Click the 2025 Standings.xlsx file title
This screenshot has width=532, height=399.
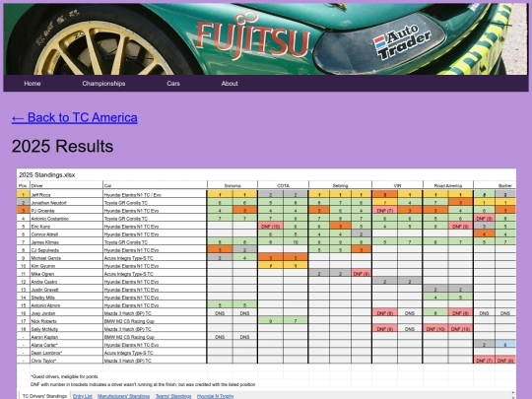[x=47, y=175]
